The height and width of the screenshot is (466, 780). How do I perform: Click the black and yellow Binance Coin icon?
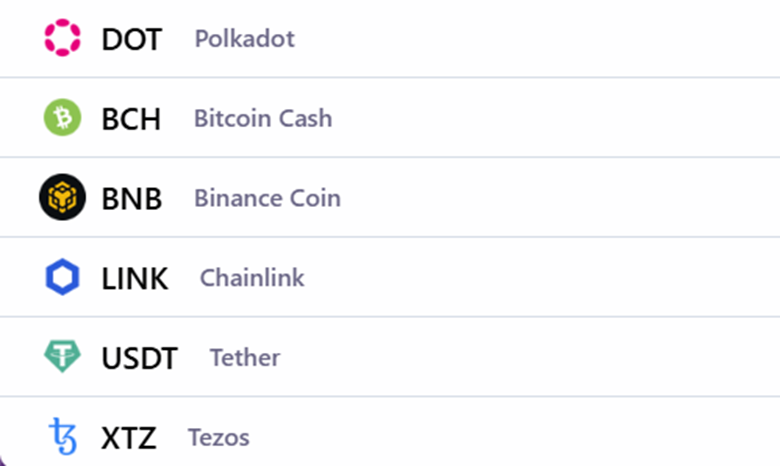[x=62, y=197]
